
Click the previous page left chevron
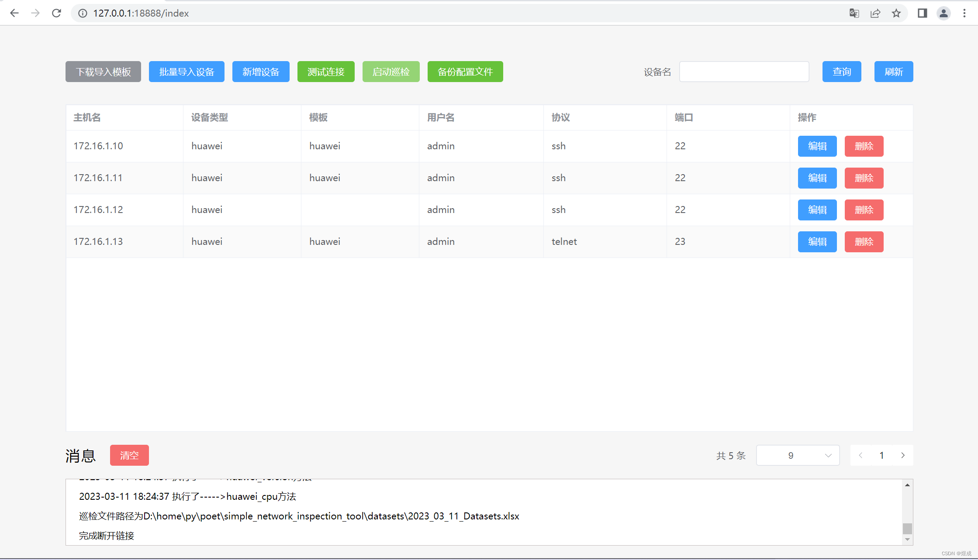click(x=861, y=455)
